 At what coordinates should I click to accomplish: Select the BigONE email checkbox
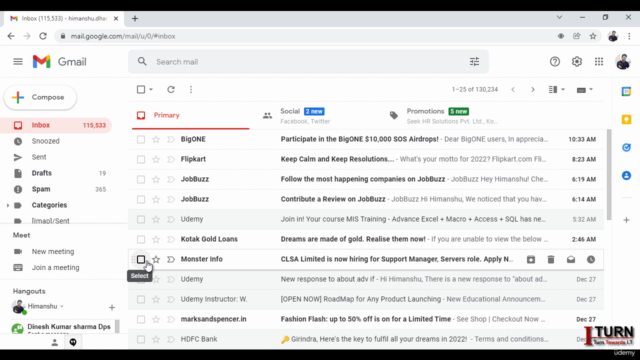click(141, 140)
